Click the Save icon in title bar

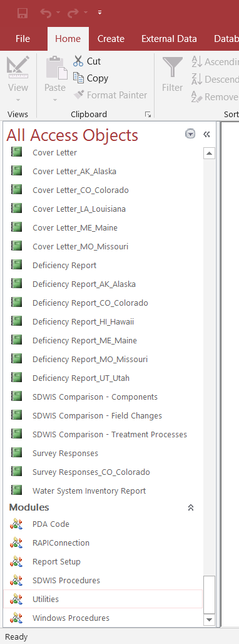[23, 13]
